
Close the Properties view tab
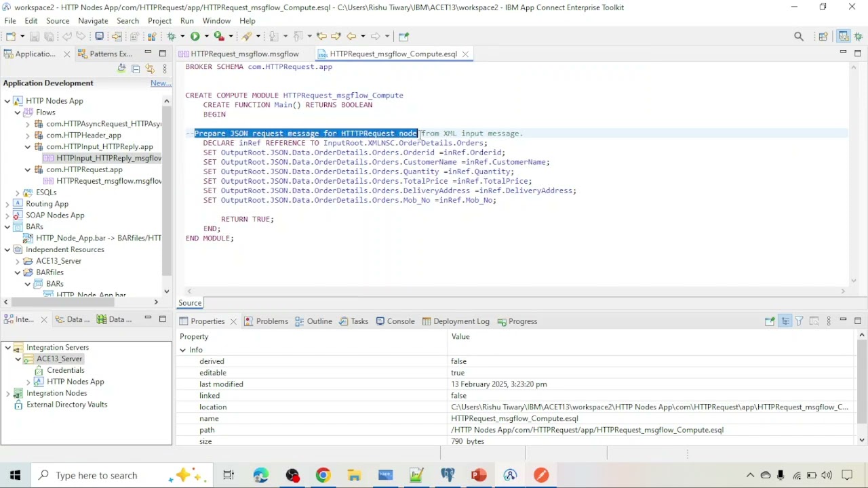tap(233, 321)
